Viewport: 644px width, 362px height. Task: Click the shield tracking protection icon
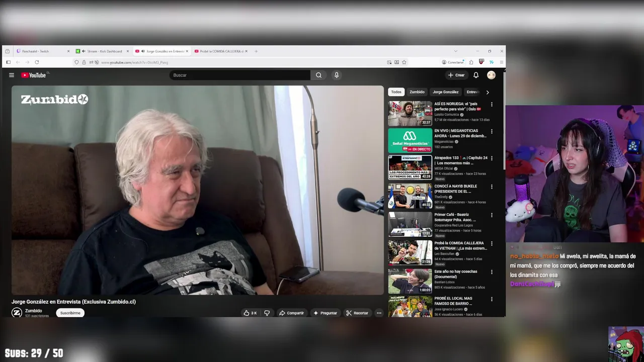pyautogui.click(x=76, y=62)
